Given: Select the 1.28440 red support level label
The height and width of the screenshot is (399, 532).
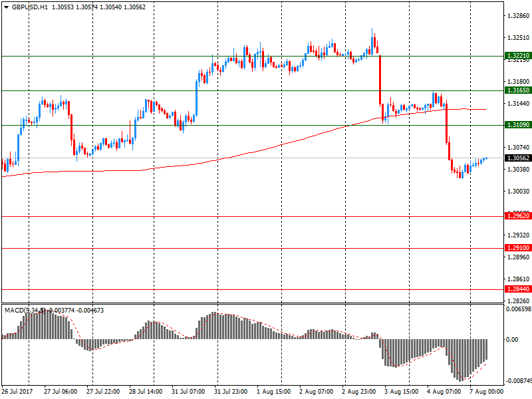Looking at the screenshot, I should [518, 289].
